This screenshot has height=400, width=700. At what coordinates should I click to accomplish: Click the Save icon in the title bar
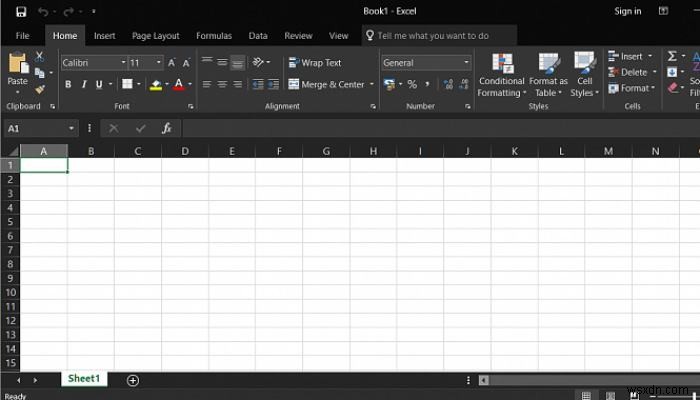point(21,11)
